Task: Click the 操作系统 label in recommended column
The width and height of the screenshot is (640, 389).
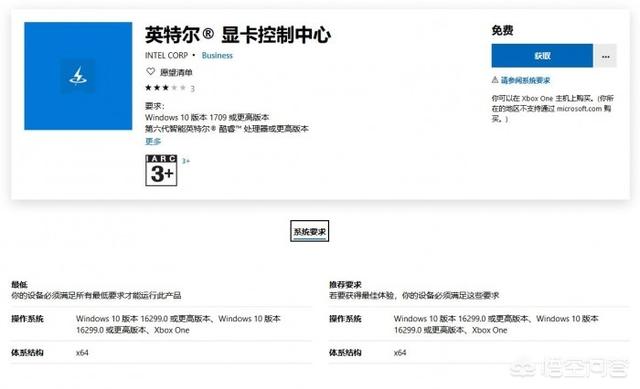Action: pyautogui.click(x=345, y=319)
